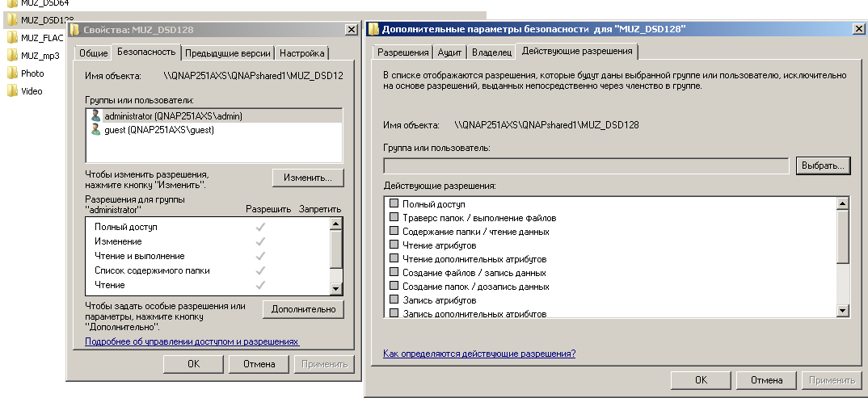Toggle the Полный доступ checkbox
Image resolution: width=868 pixels, height=402 pixels.
[x=394, y=204]
